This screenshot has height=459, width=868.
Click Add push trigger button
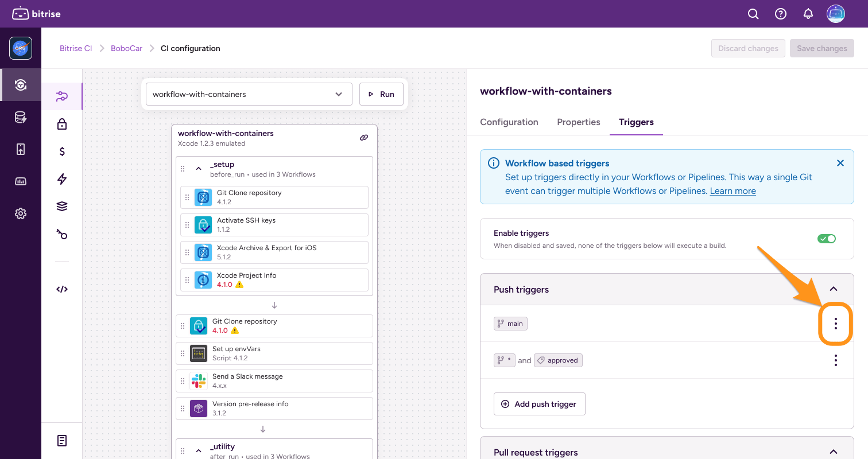539,404
